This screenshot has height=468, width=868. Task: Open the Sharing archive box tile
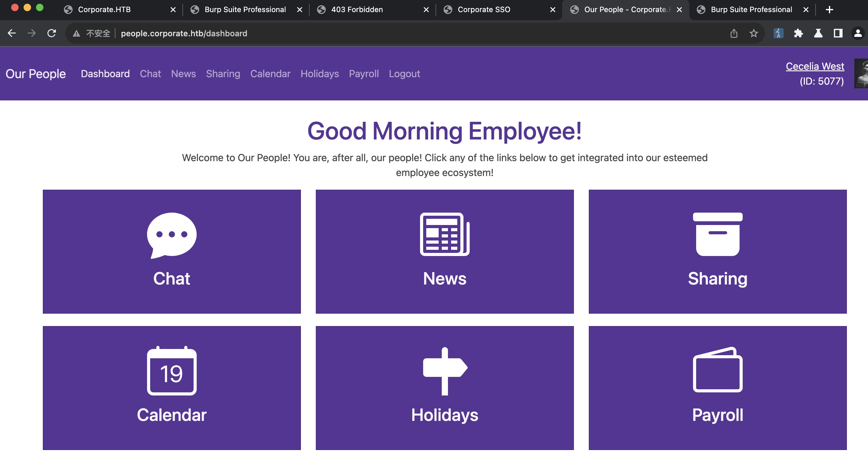(x=717, y=251)
